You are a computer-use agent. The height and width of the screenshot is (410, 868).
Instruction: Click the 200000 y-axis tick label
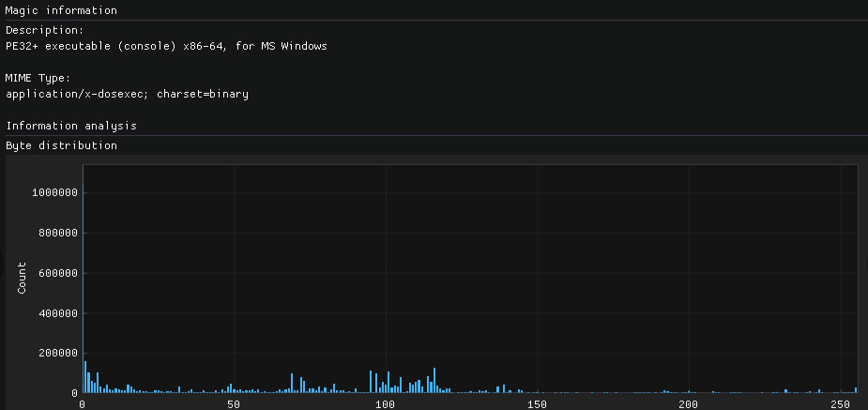(57, 353)
